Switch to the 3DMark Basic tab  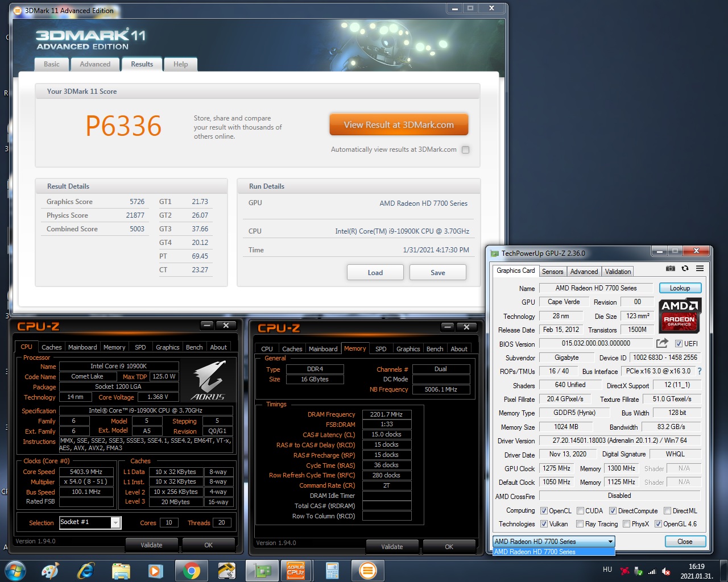(52, 64)
